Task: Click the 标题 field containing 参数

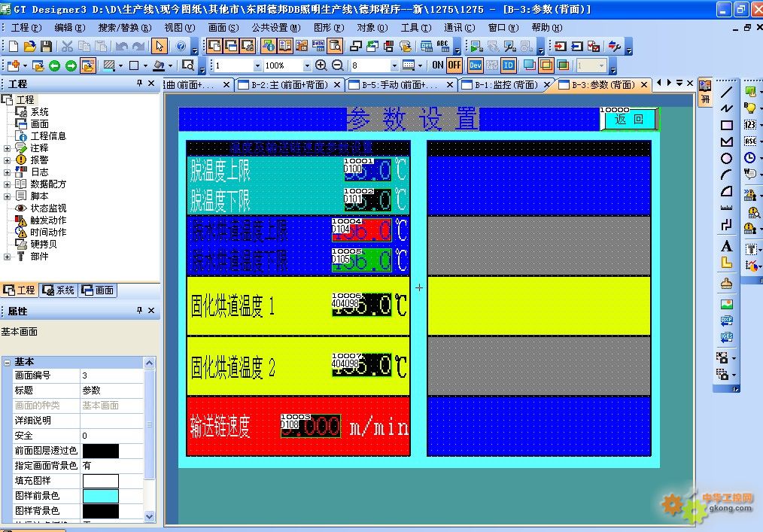Action: click(x=111, y=391)
